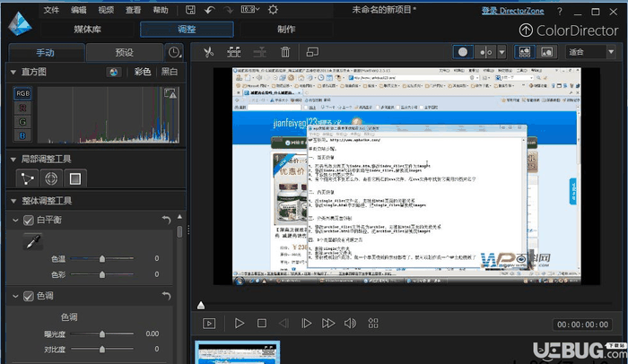The image size is (628, 364).
Task: Open preferences gear icon
Action: coord(273,10)
